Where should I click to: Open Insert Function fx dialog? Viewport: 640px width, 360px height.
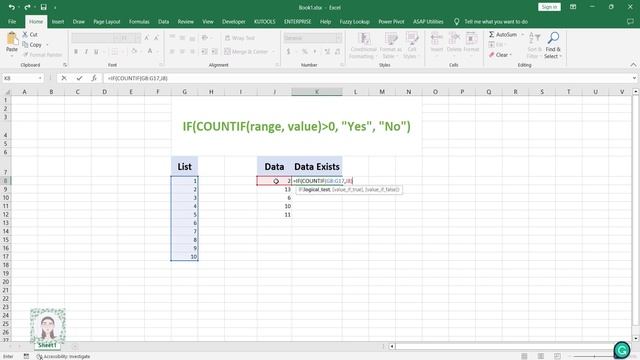94,78
